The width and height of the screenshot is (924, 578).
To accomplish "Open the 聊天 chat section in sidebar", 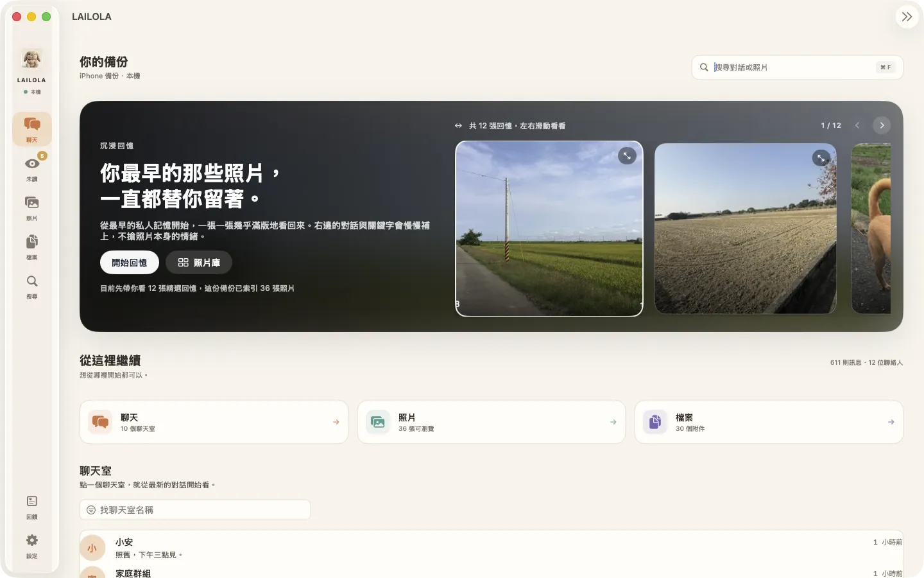I will tap(32, 128).
